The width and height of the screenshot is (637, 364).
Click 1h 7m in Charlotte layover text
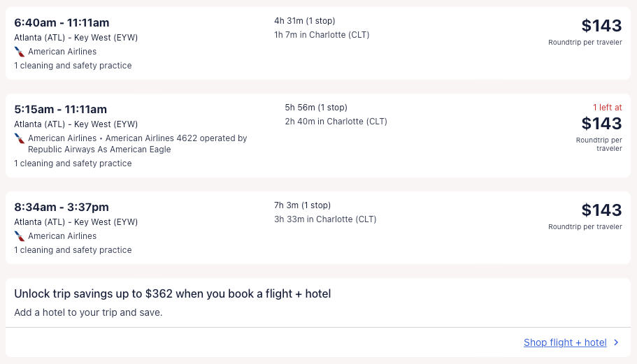coord(322,35)
